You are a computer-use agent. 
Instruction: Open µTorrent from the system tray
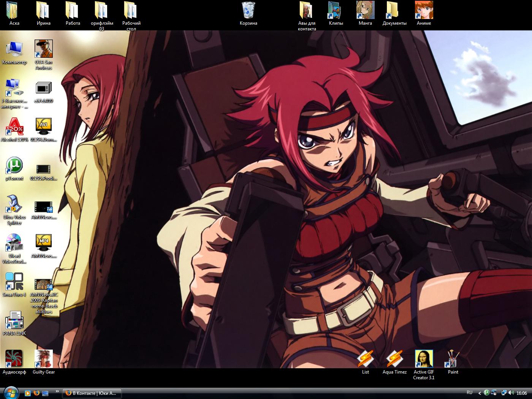pyautogui.click(x=486, y=393)
